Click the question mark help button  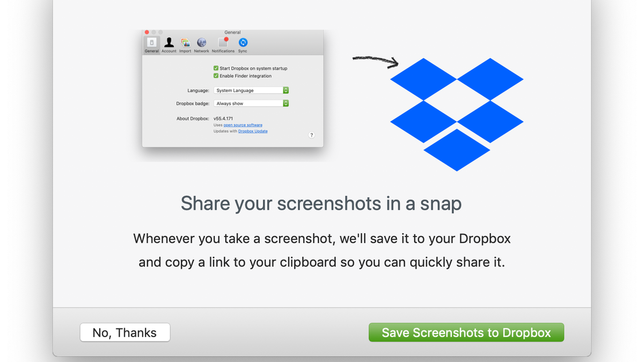312,135
